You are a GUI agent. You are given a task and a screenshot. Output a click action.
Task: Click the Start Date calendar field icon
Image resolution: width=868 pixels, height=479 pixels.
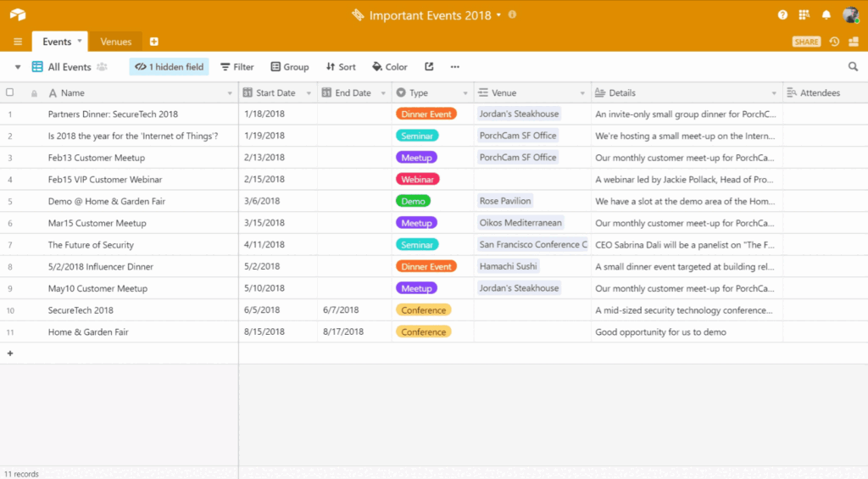[248, 92]
